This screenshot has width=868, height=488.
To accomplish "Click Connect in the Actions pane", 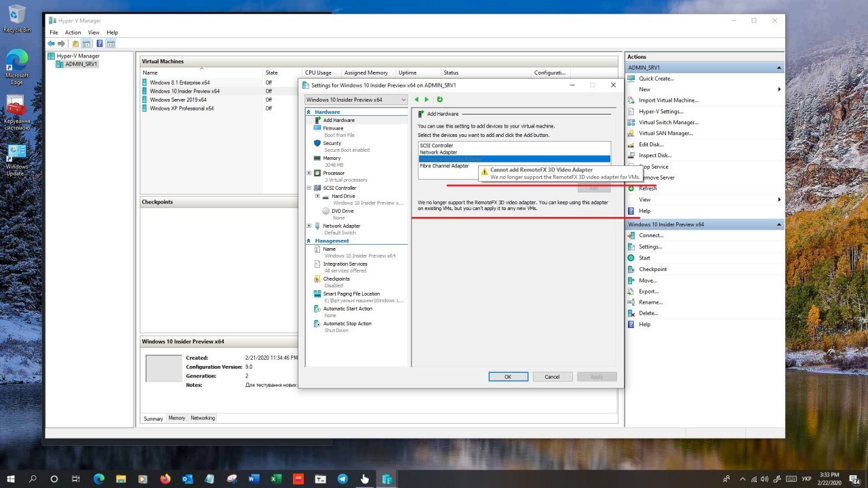I will (x=651, y=235).
